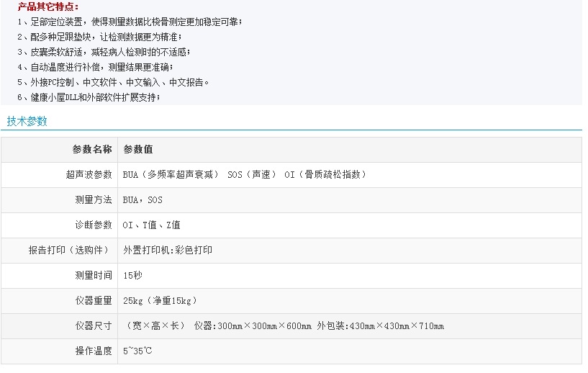The width and height of the screenshot is (588, 373).
Task: Click the 仪器尺寸 row label
Action: [x=94, y=326]
